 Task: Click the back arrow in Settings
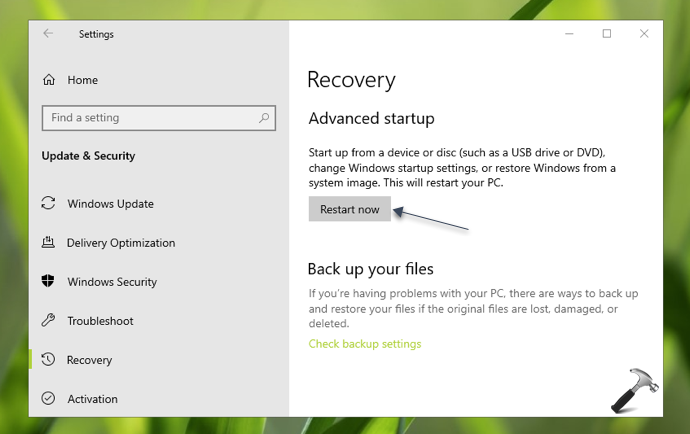[48, 33]
